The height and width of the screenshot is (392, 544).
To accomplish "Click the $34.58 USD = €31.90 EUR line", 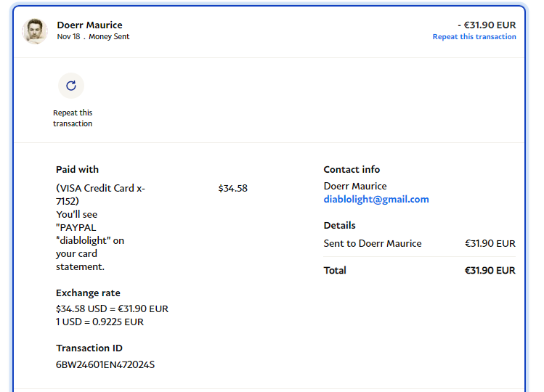I will click(x=112, y=309).
